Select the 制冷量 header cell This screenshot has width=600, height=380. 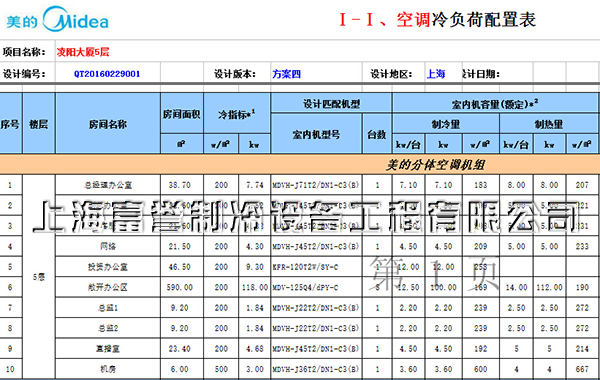click(x=446, y=124)
